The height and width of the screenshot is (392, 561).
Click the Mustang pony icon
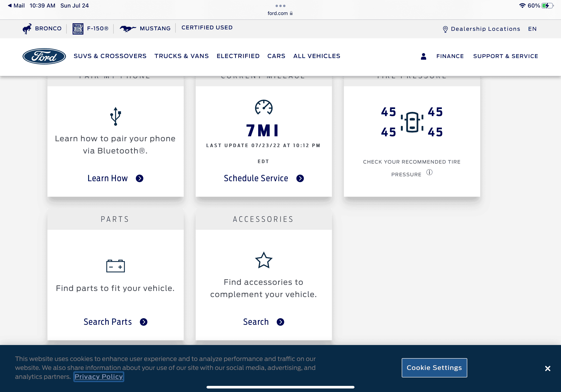coord(128,29)
